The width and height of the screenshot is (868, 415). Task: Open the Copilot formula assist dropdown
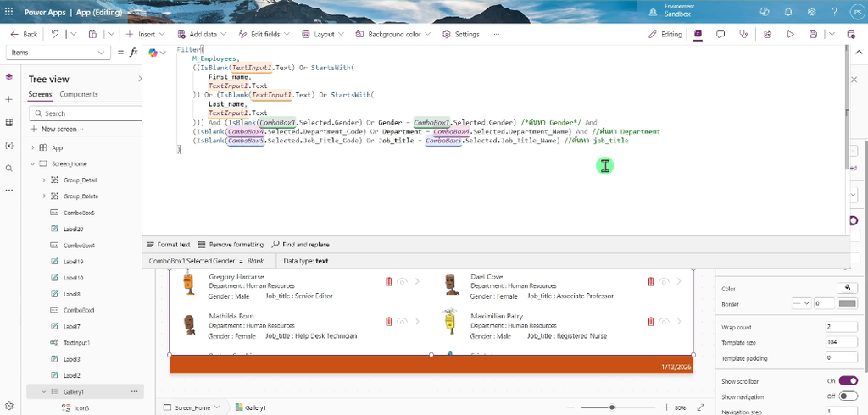[157, 53]
